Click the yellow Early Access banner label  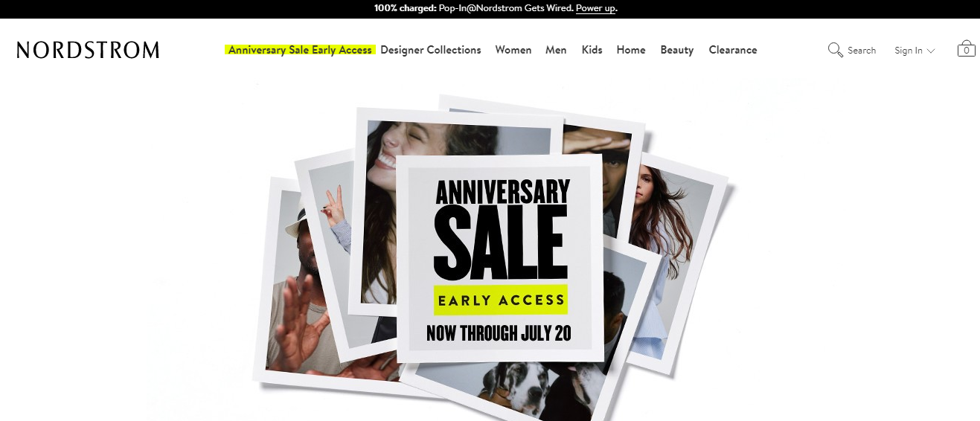click(501, 300)
